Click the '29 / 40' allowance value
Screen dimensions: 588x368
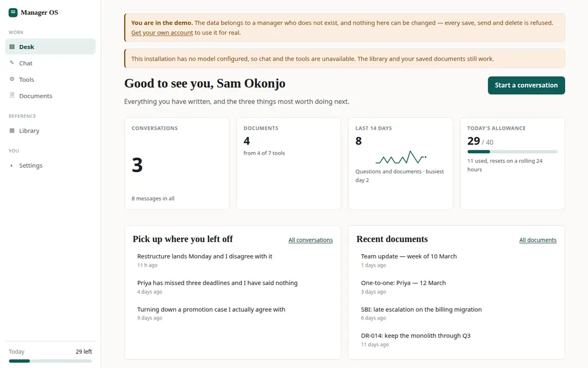(480, 141)
